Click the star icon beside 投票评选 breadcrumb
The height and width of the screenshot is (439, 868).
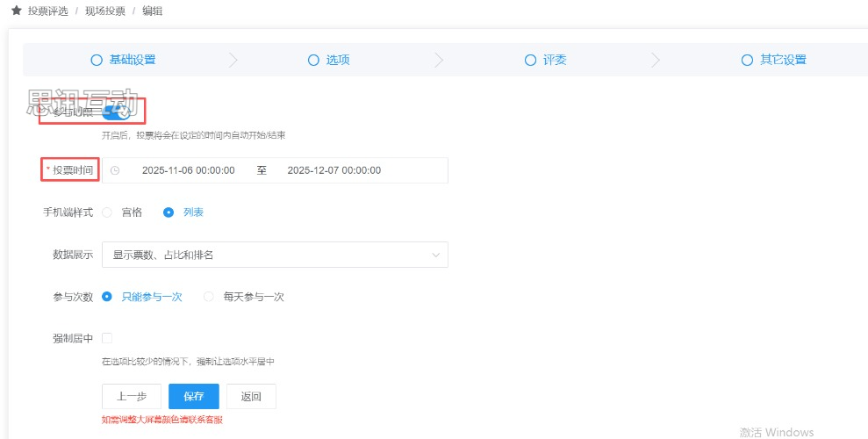pos(16,11)
